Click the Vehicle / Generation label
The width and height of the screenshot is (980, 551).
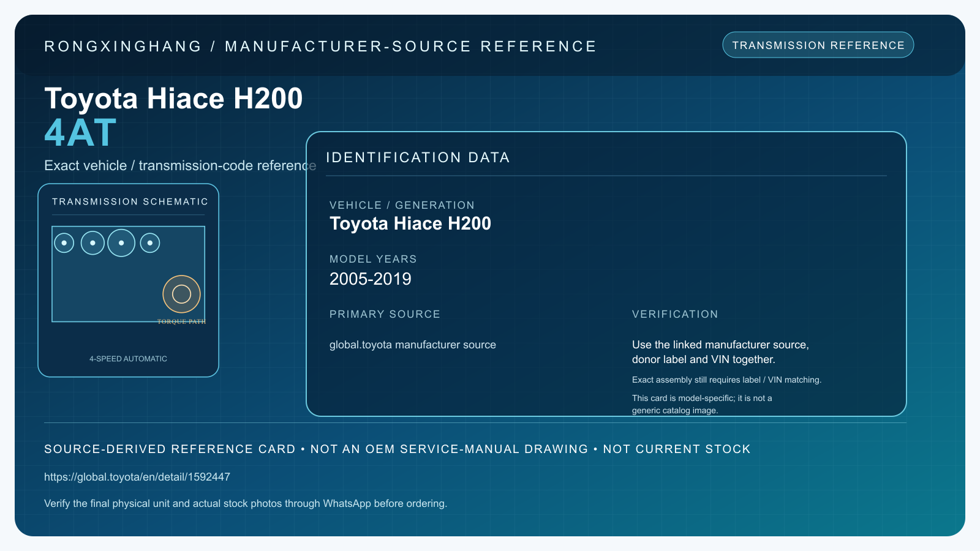[402, 205]
